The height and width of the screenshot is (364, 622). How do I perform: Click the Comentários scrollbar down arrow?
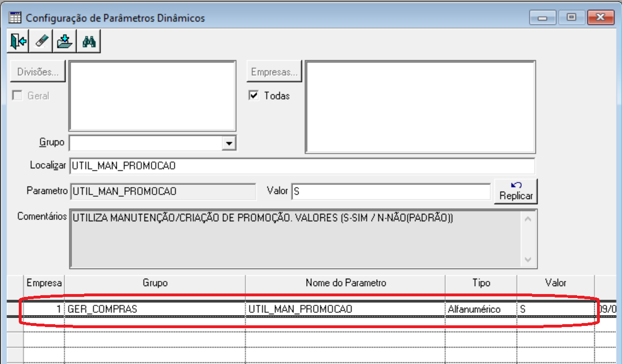click(528, 260)
